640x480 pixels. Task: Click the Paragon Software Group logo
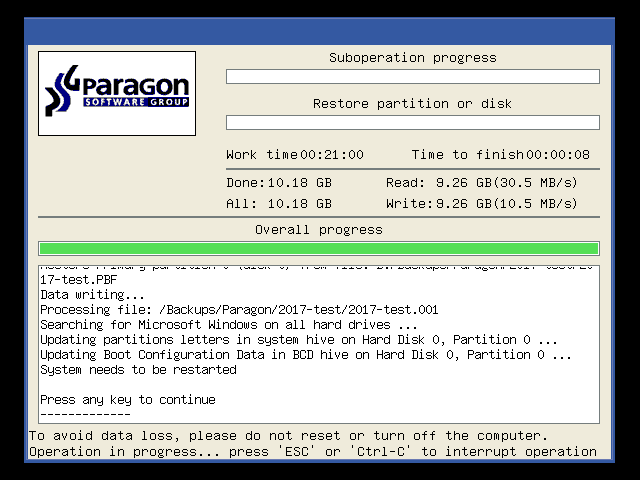coord(117,93)
